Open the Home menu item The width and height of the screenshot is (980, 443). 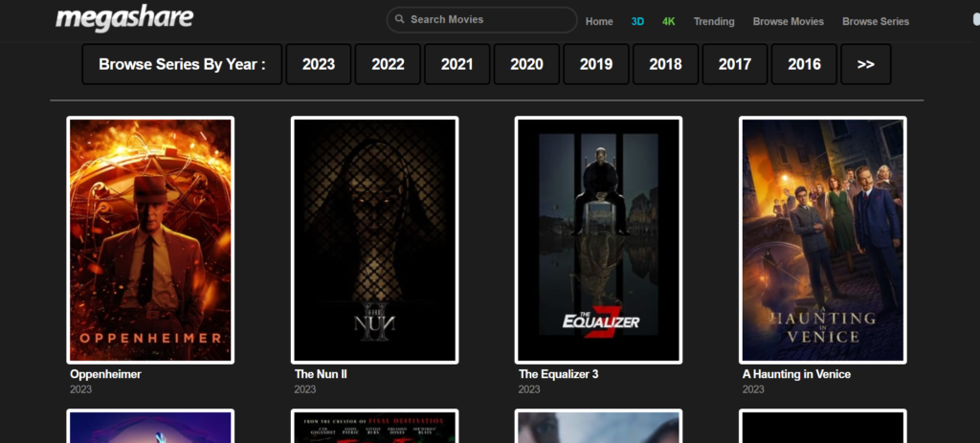pyautogui.click(x=599, y=21)
